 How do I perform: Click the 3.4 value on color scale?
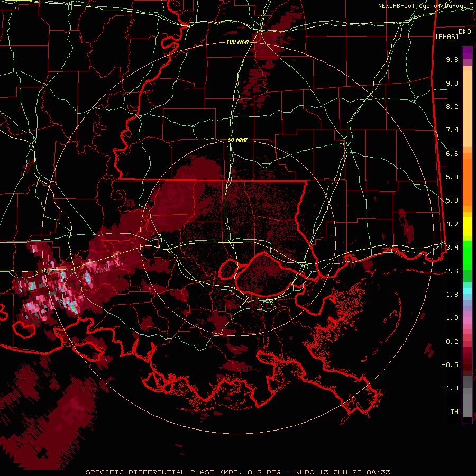452,248
